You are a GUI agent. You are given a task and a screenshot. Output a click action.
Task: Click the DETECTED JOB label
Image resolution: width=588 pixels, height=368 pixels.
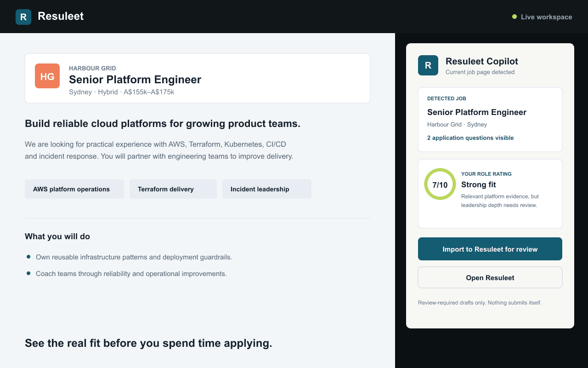447,98
